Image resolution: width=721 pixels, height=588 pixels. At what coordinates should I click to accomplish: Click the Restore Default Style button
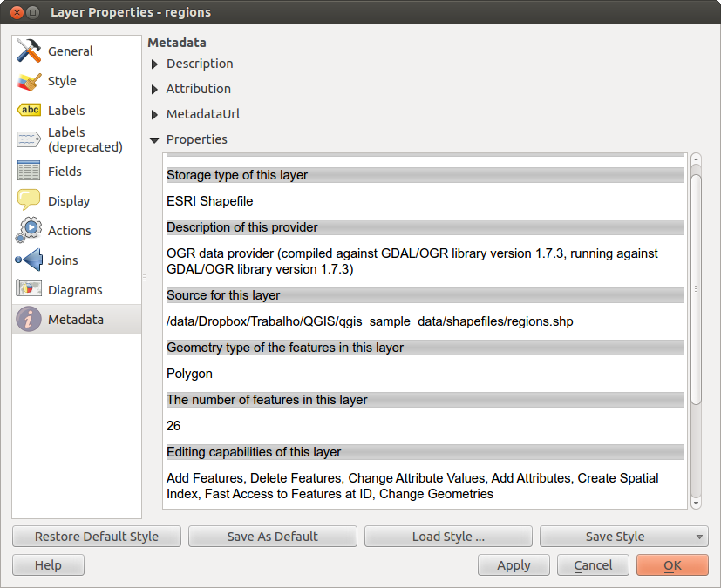[x=97, y=537]
